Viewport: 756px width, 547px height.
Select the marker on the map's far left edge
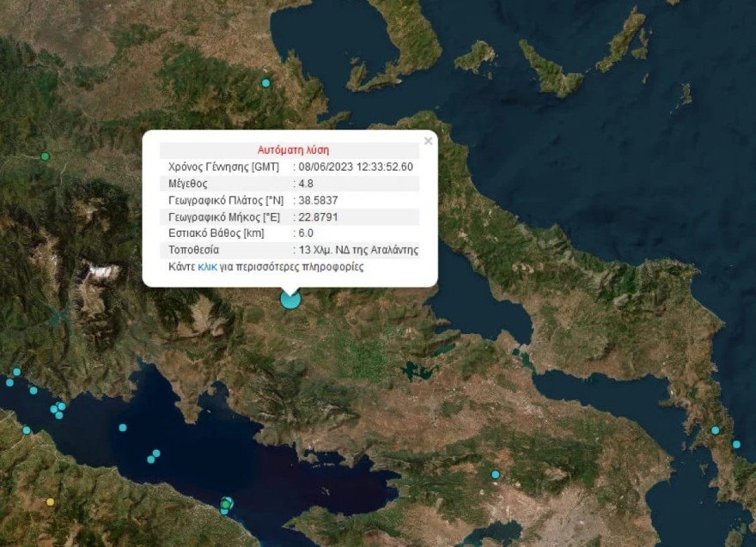(x=9, y=381)
